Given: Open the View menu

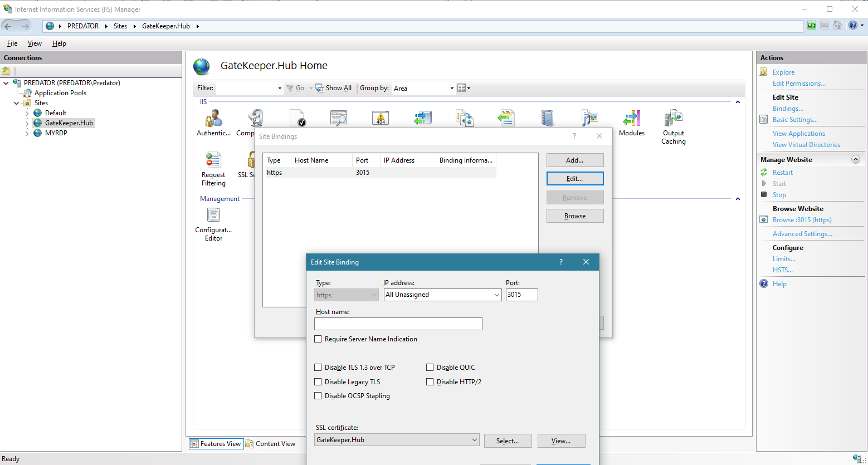Looking at the screenshot, I should point(35,43).
